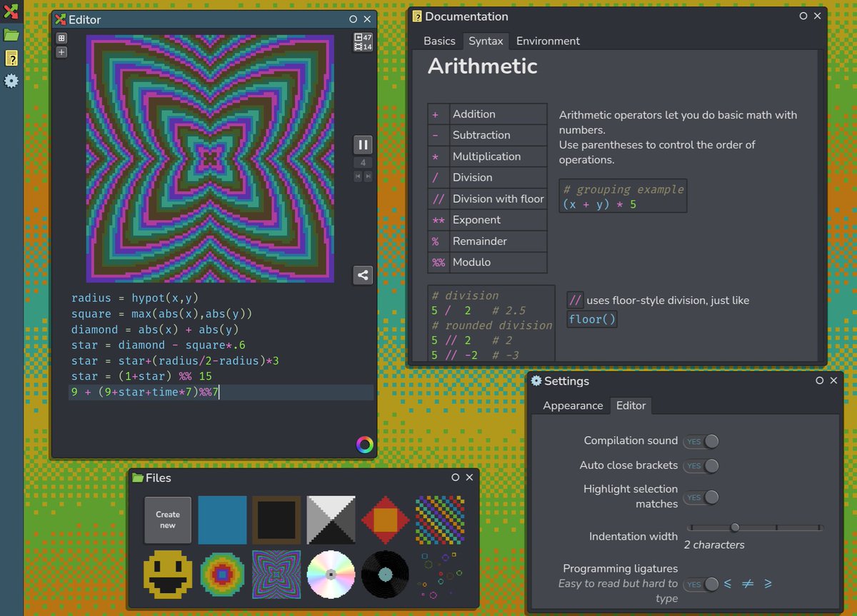Click the Division with floor row
Image resolution: width=857 pixels, height=616 pixels.
pyautogui.click(x=487, y=198)
